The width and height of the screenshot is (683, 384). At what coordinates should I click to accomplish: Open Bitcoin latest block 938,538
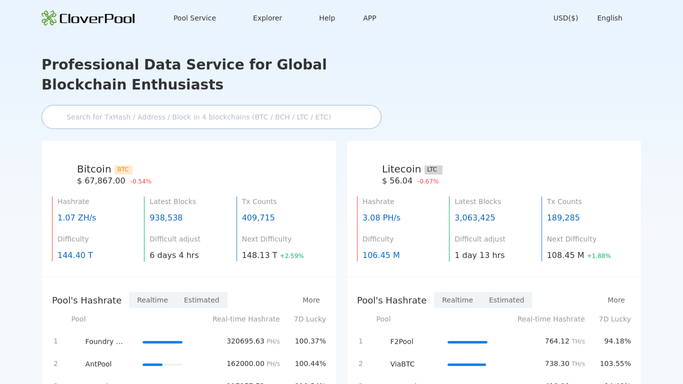coord(166,218)
